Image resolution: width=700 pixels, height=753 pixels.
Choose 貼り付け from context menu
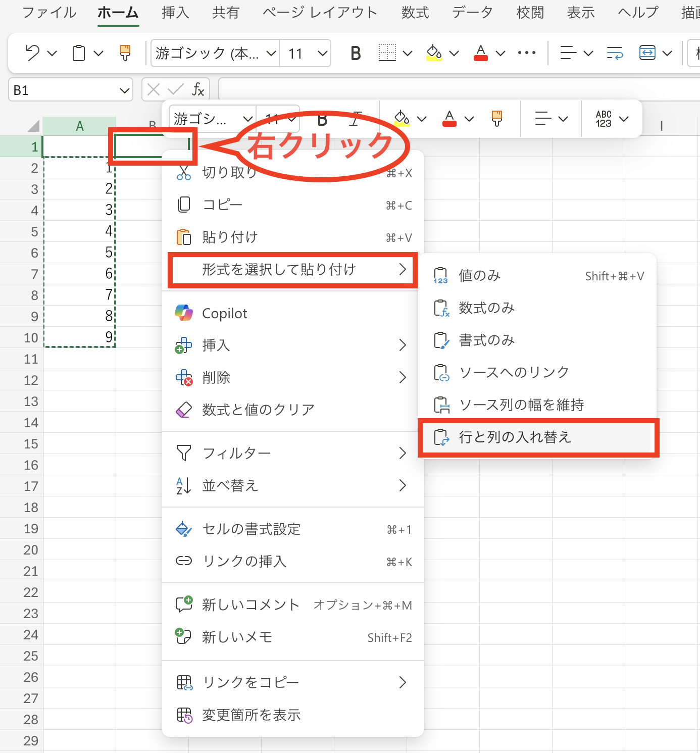[x=293, y=237]
